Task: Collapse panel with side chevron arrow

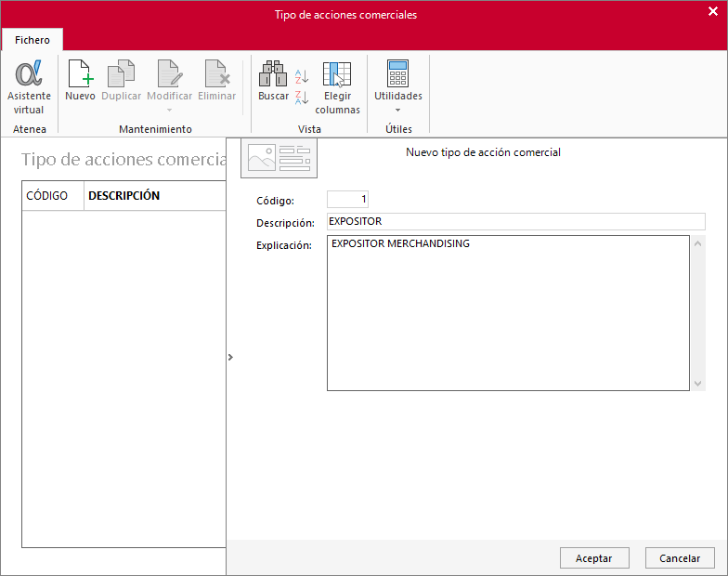Action: click(x=230, y=357)
